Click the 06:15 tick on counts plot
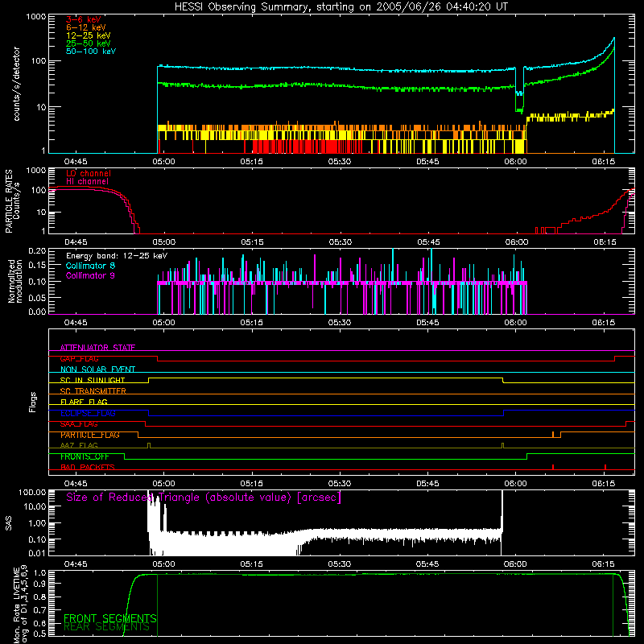 (x=603, y=162)
